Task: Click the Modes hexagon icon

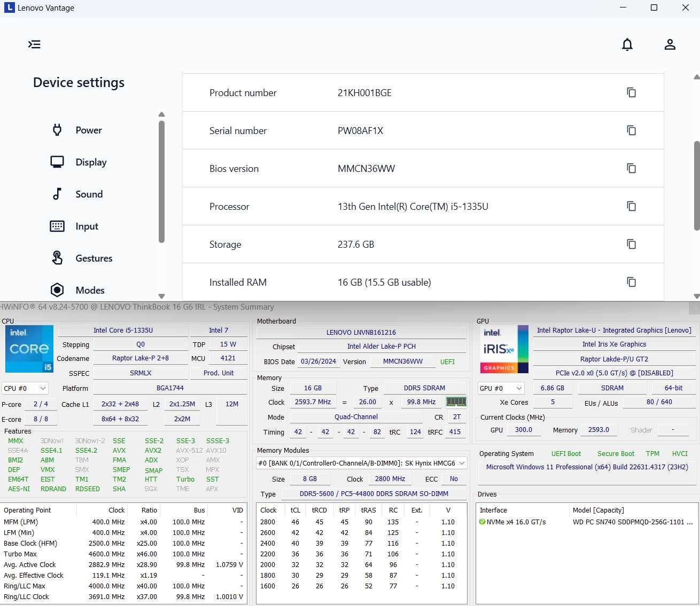Action: (x=57, y=290)
